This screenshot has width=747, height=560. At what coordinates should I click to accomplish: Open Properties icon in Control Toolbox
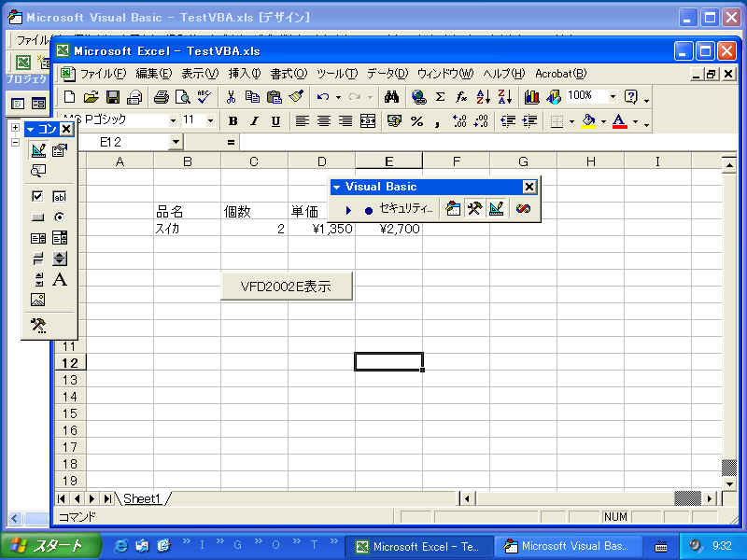tap(60, 150)
